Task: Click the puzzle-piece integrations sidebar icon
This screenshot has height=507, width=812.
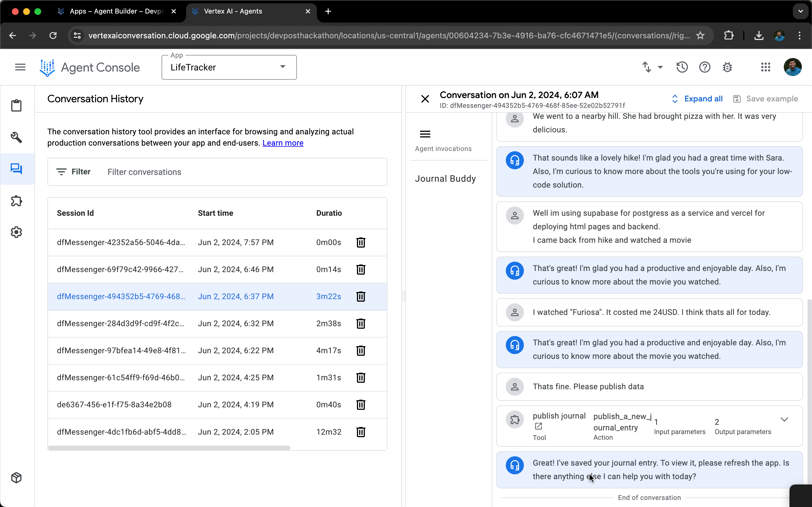Action: point(16,201)
